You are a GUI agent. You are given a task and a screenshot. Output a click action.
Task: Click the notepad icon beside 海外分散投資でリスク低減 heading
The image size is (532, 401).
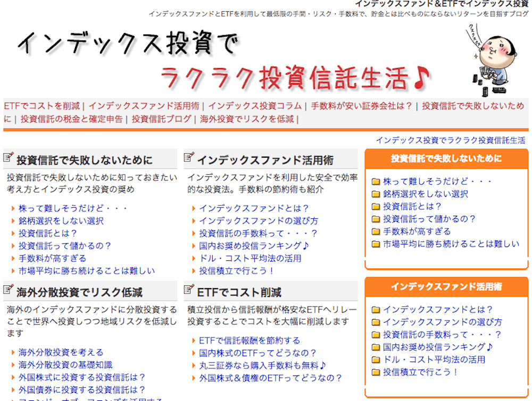pyautogui.click(x=8, y=290)
